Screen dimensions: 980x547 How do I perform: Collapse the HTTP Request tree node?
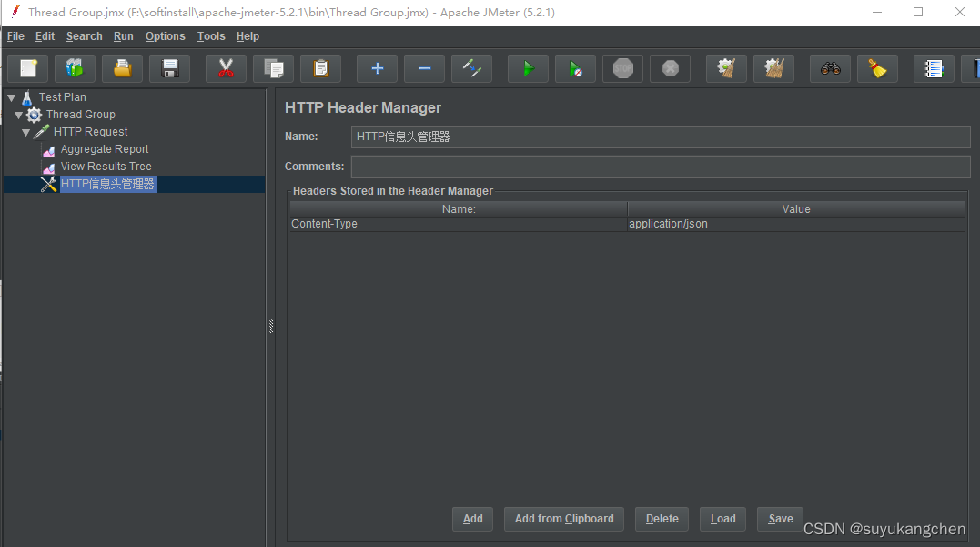(25, 133)
